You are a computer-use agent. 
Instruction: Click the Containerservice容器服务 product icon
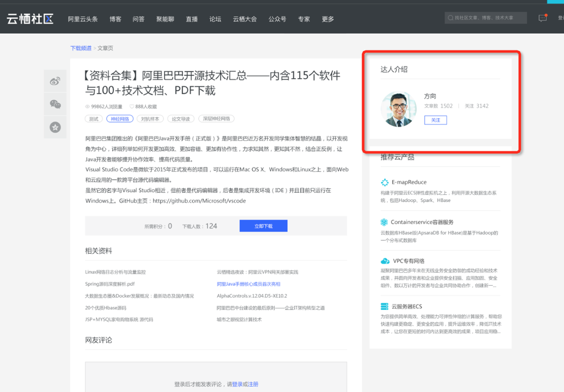[384, 222]
